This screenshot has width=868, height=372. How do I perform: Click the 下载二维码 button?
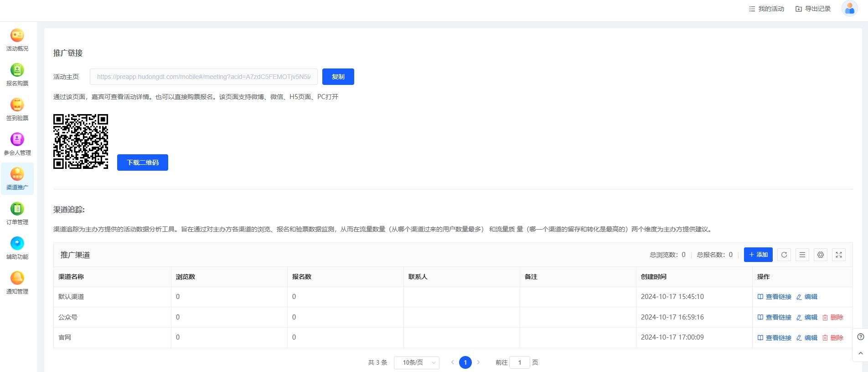pos(143,162)
